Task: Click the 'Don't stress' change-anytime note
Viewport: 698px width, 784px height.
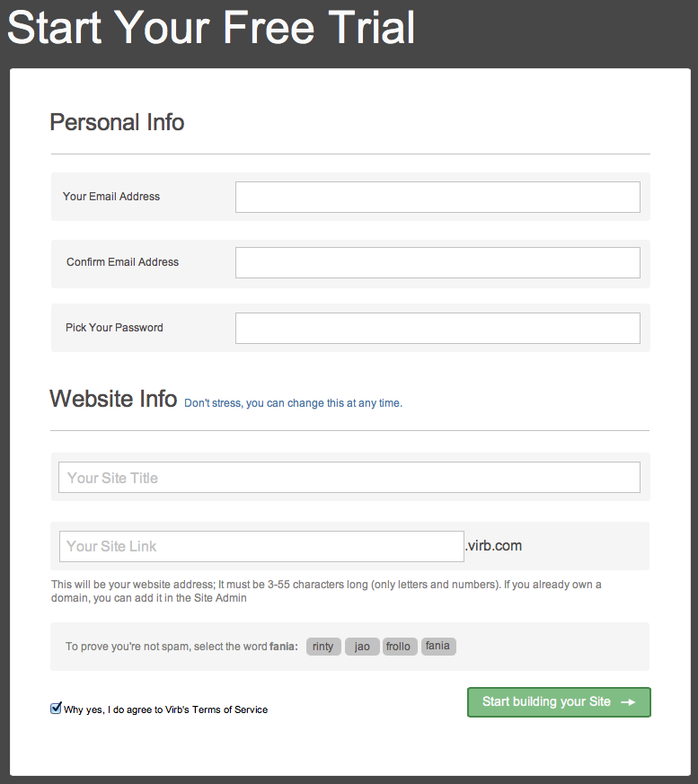Action: pos(292,402)
